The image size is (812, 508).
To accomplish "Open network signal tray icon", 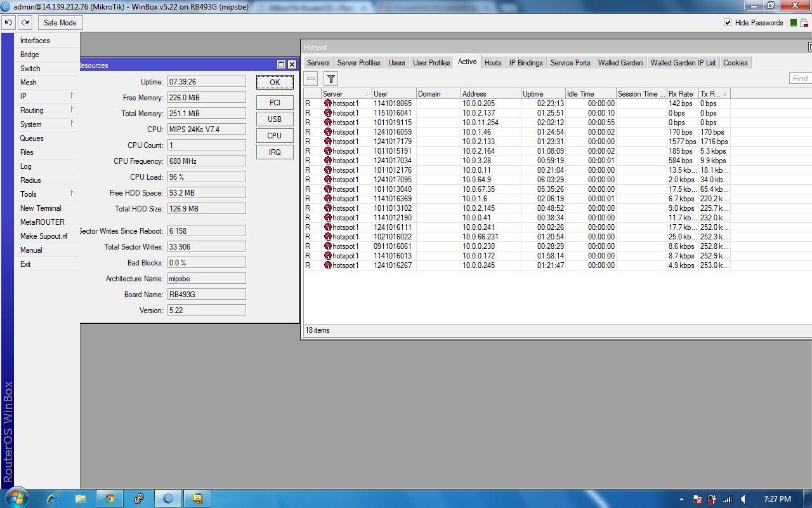I will point(728,499).
